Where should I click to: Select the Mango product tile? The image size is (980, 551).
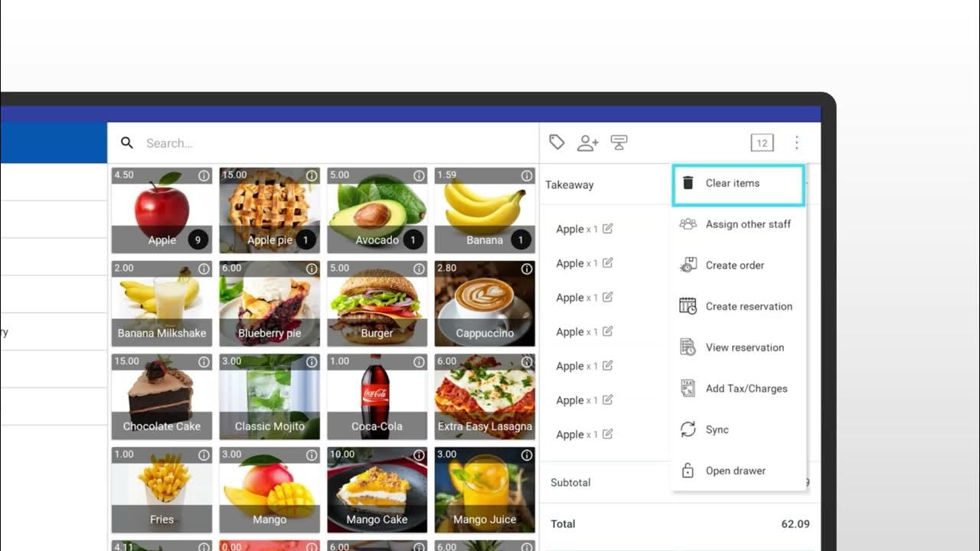[269, 490]
